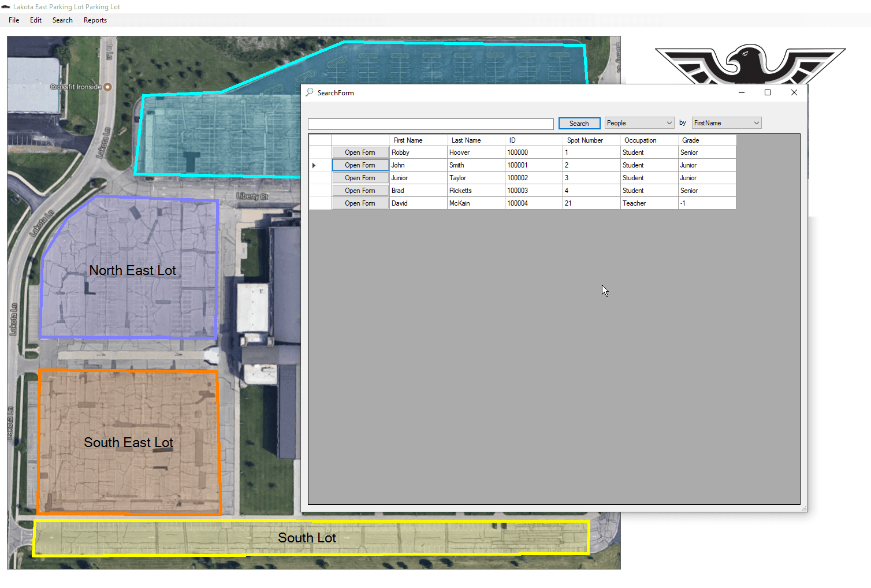Screen dimensions: 871x588
Task: Sort by ID column header
Action: point(534,140)
